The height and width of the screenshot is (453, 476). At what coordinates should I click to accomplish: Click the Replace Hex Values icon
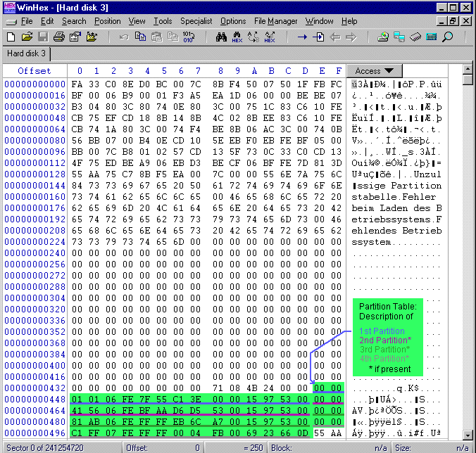[x=270, y=37]
